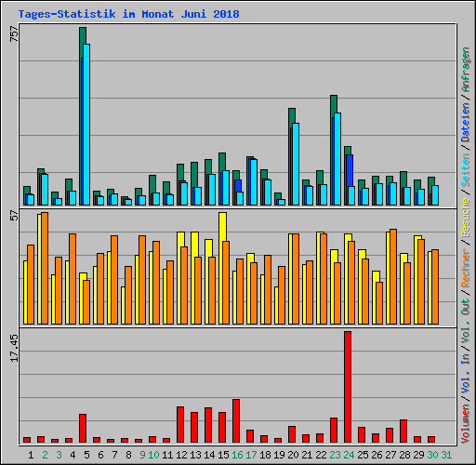Click day label '19' on the x-axis
Viewport: 476px width, 465px height.
(x=279, y=455)
